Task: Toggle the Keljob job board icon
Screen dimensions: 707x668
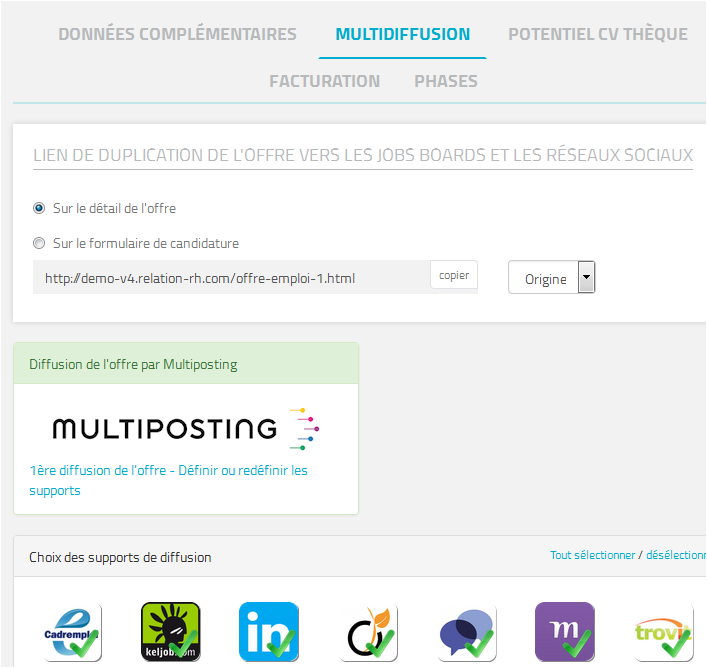Action: 170,632
